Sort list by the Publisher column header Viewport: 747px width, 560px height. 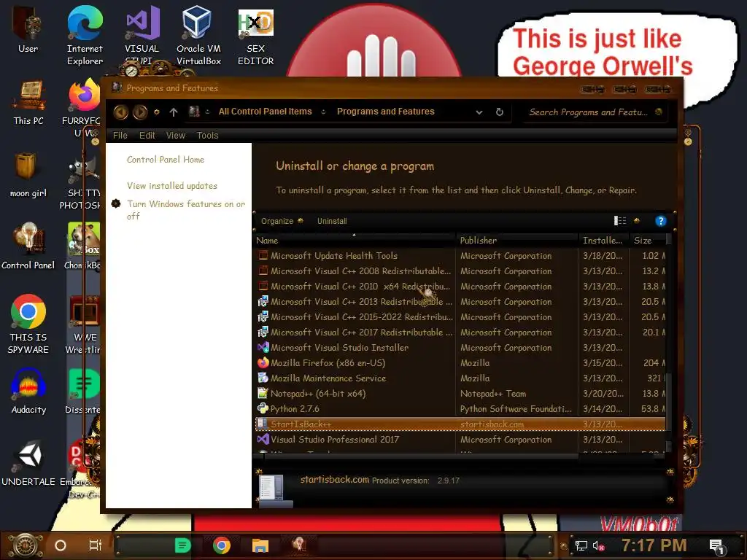tap(517, 241)
